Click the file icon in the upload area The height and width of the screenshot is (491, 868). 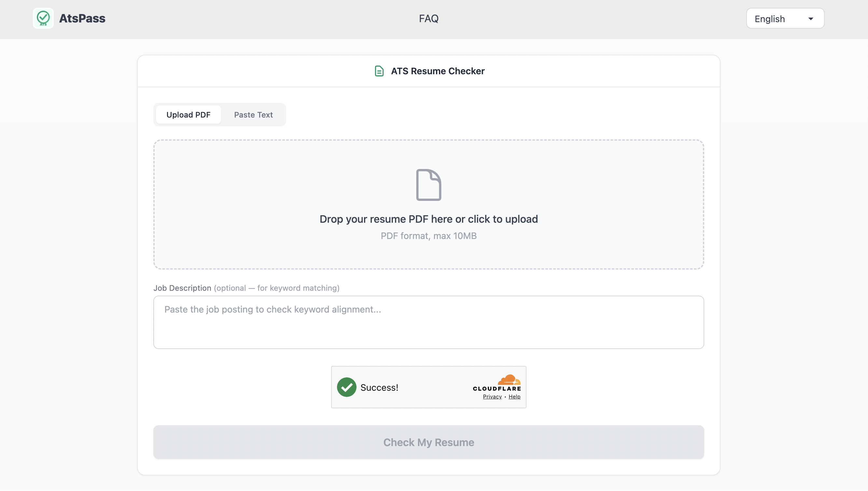point(428,185)
